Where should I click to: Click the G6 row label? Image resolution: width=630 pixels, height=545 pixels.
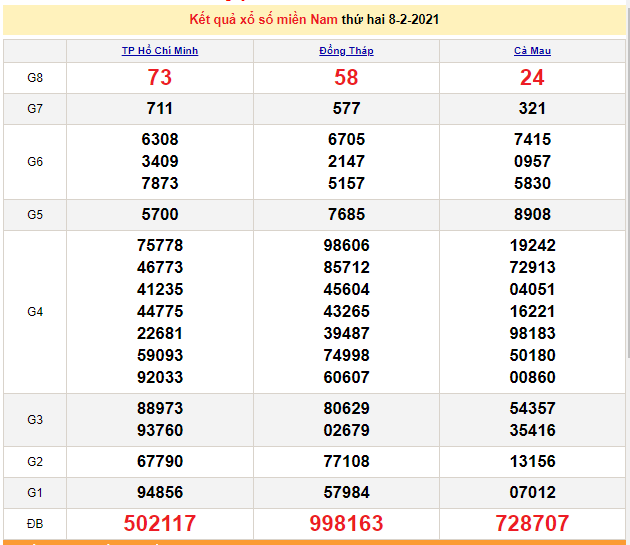pyautogui.click(x=35, y=161)
